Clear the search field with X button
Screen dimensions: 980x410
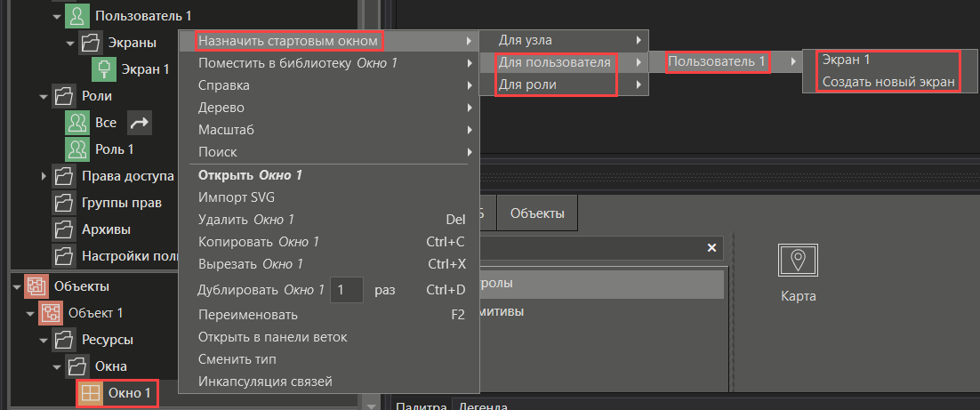pos(711,247)
